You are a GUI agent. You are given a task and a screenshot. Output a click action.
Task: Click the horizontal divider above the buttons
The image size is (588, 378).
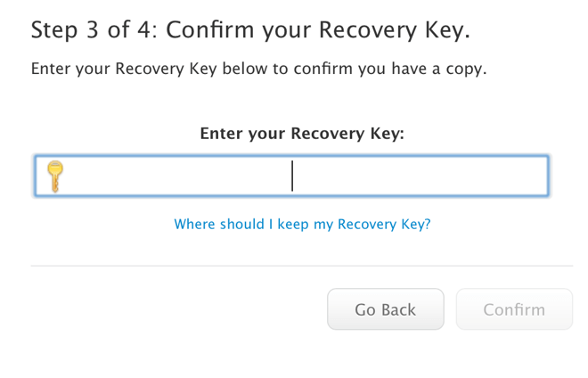click(301, 266)
